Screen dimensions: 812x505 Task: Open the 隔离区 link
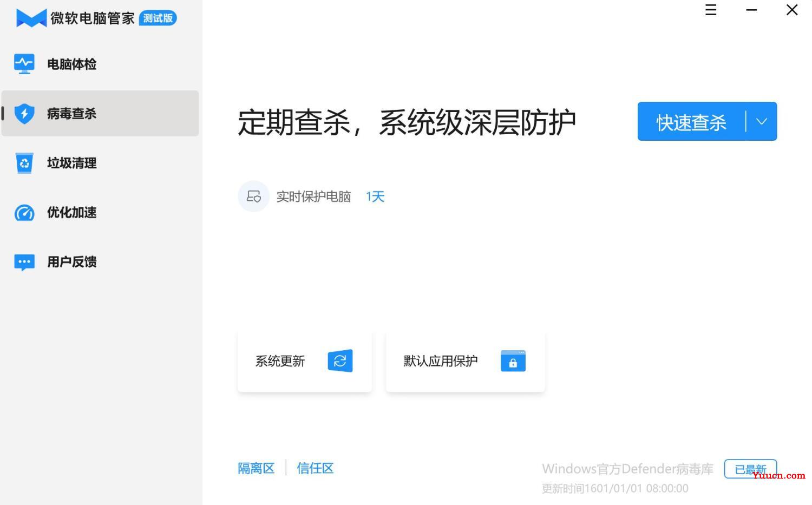coord(256,468)
